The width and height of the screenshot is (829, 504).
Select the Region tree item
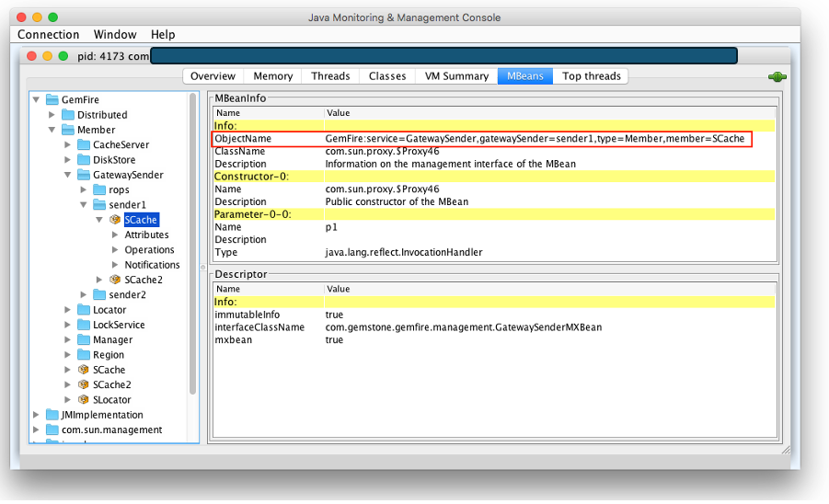(x=109, y=355)
